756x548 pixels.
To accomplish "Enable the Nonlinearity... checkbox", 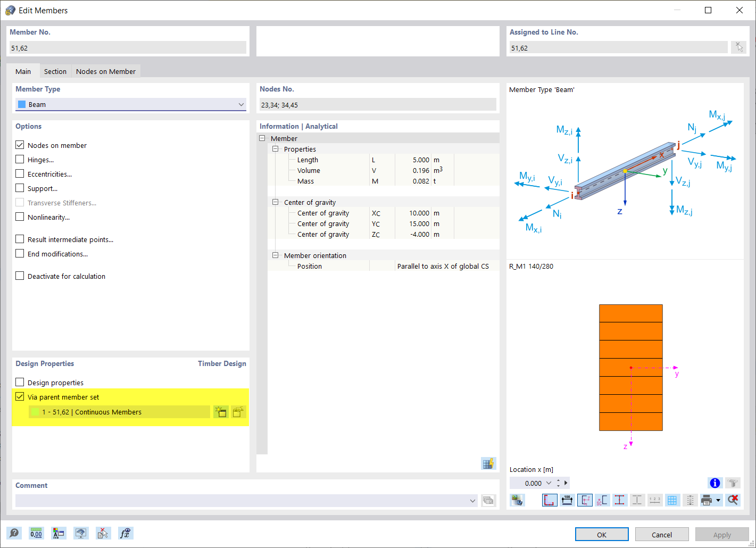I will (20, 217).
